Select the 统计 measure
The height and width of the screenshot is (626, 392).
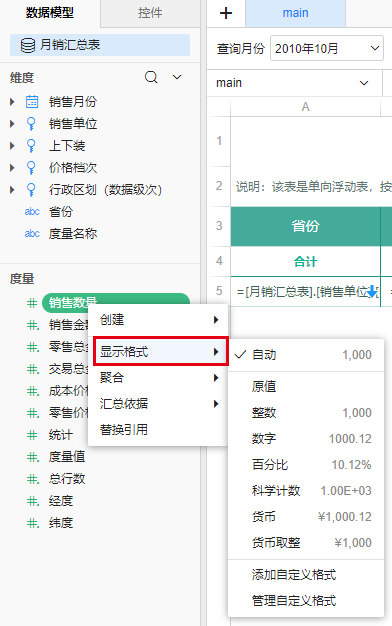pyautogui.click(x=61, y=435)
